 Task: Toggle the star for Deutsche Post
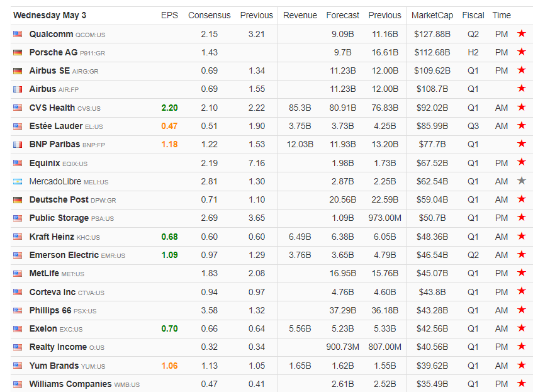[x=522, y=199]
